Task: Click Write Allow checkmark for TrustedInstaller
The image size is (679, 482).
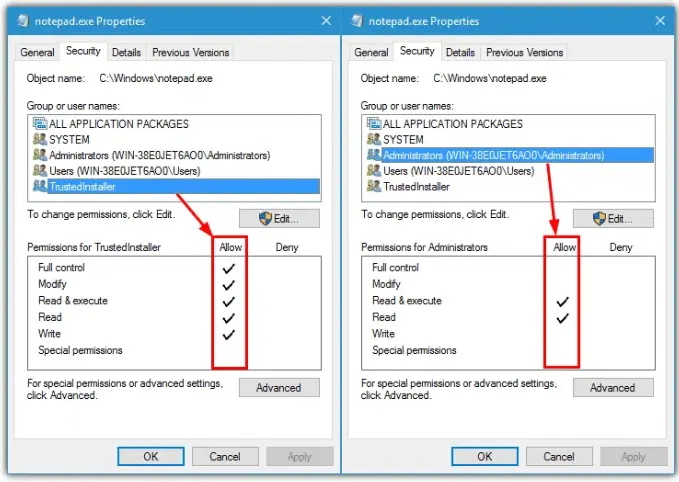Action: coord(229,334)
